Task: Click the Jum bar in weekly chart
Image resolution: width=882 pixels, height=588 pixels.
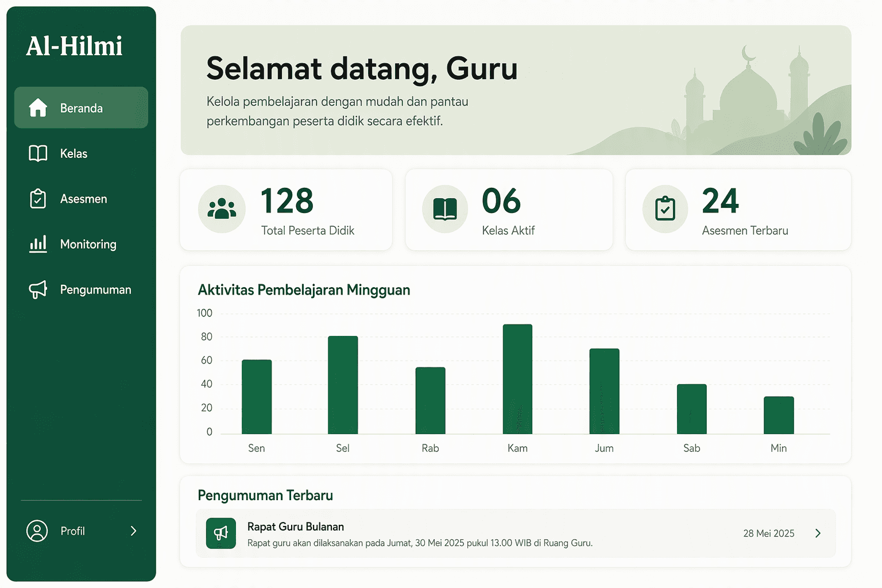Action: click(605, 391)
